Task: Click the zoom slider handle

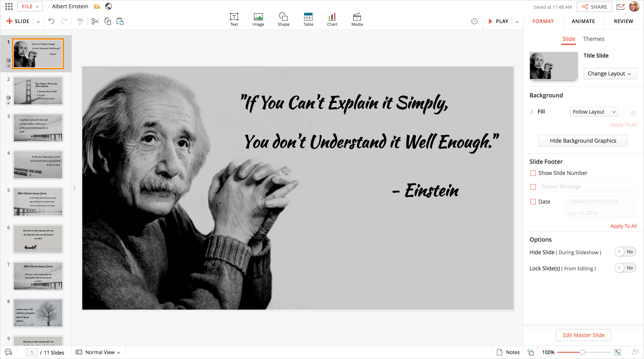Action: tap(582, 352)
